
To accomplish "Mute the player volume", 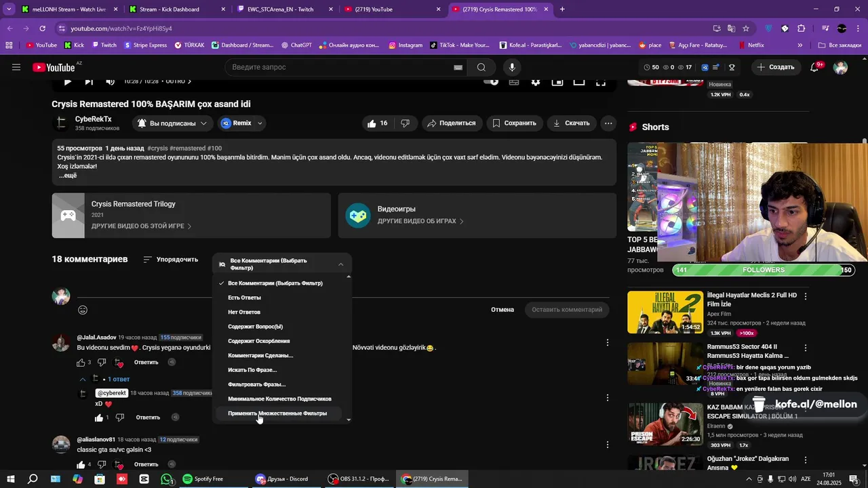I will tap(110, 81).
